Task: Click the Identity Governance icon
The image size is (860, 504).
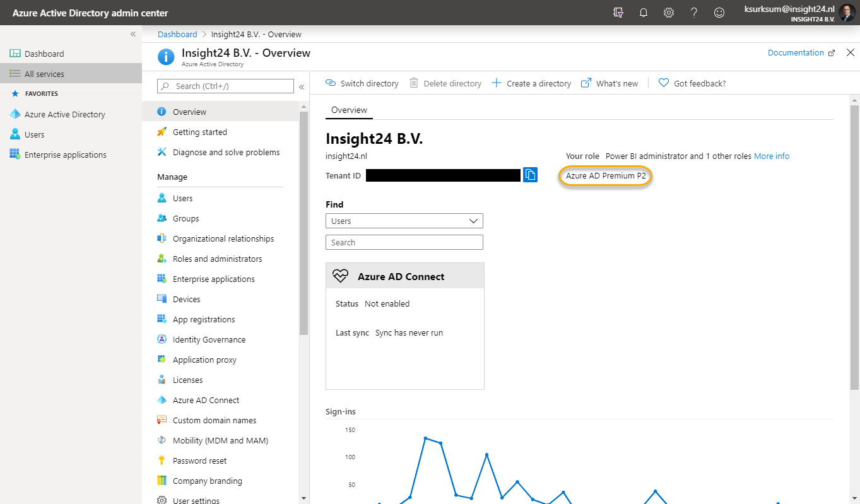Action: click(162, 339)
